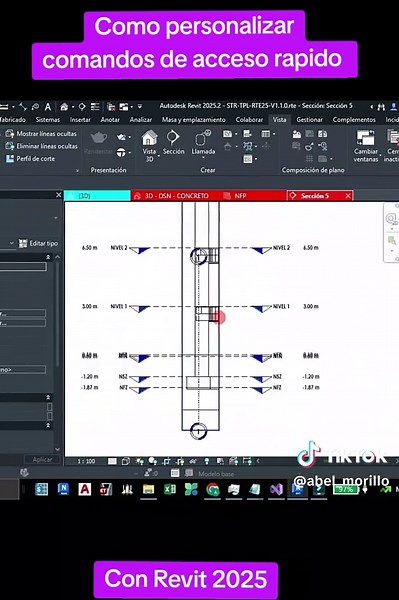Switch to the 3D - DSN - CONCRETO view tab
Image resolution: width=399 pixels, height=600 pixels.
point(176,196)
